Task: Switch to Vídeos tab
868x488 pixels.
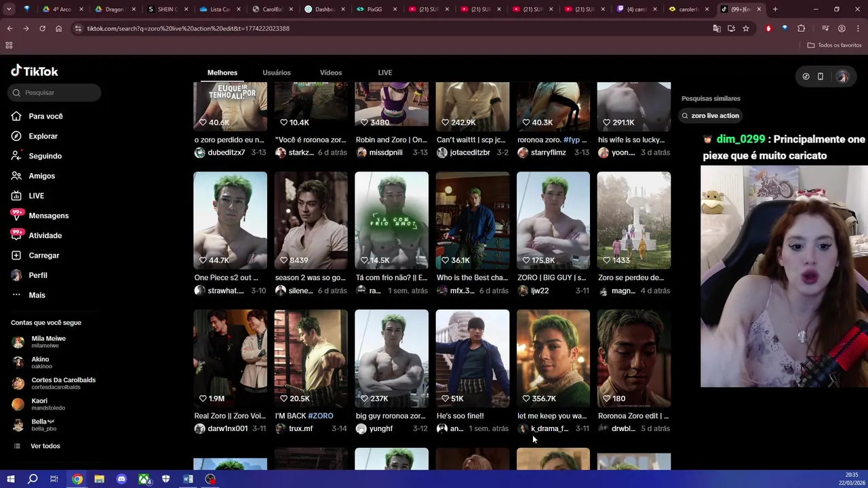Action: 331,73
